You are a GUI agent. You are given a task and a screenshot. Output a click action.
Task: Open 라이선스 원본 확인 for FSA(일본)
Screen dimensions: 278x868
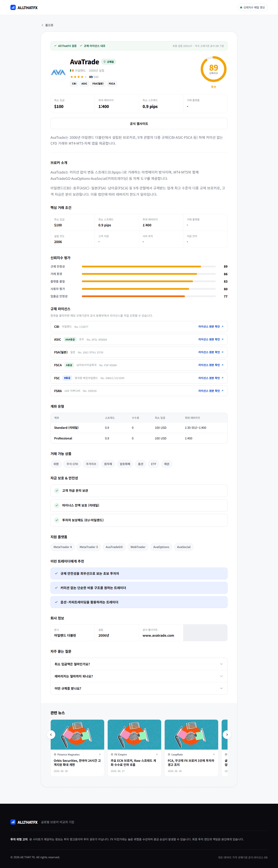coord(211,352)
